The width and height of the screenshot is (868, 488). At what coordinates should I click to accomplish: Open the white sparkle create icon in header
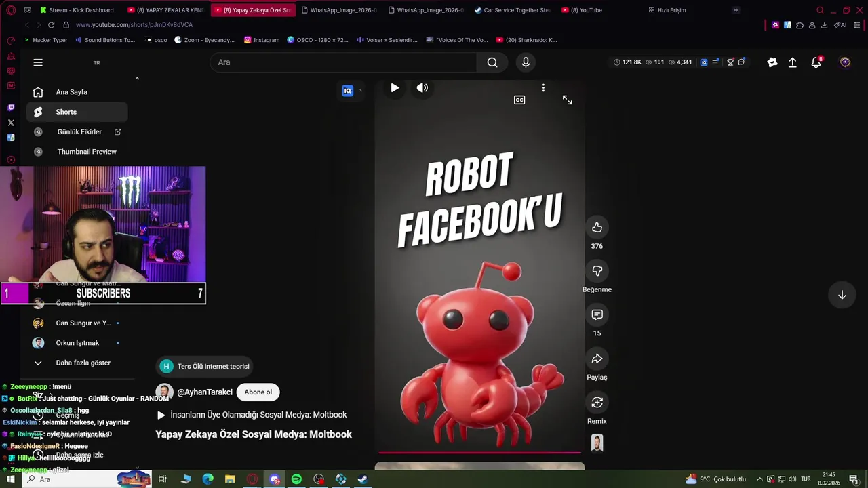click(x=772, y=62)
